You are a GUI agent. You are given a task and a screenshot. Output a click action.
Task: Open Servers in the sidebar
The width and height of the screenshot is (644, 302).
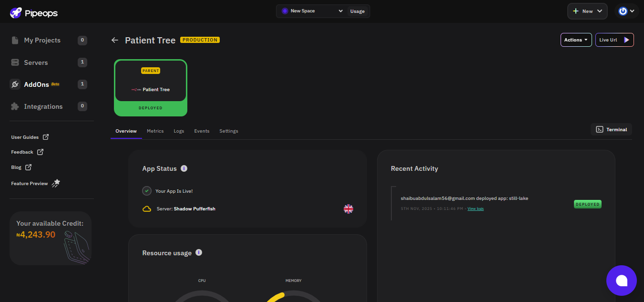tap(49, 62)
